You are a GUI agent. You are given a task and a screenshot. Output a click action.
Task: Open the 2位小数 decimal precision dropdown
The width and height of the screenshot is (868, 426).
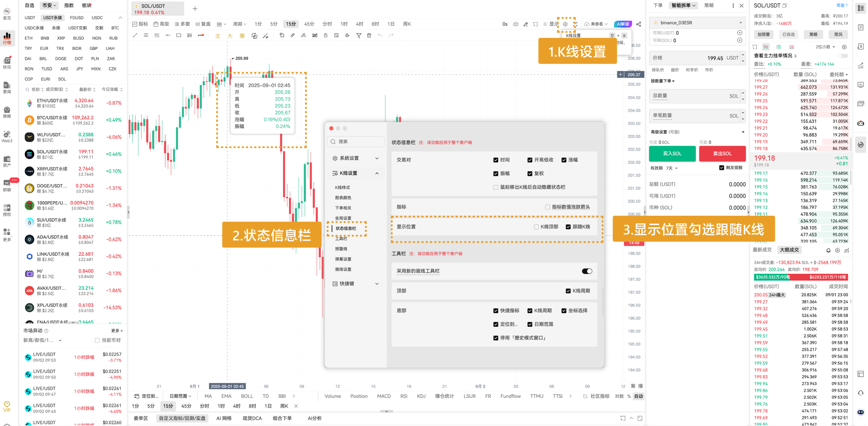pyautogui.click(x=825, y=47)
